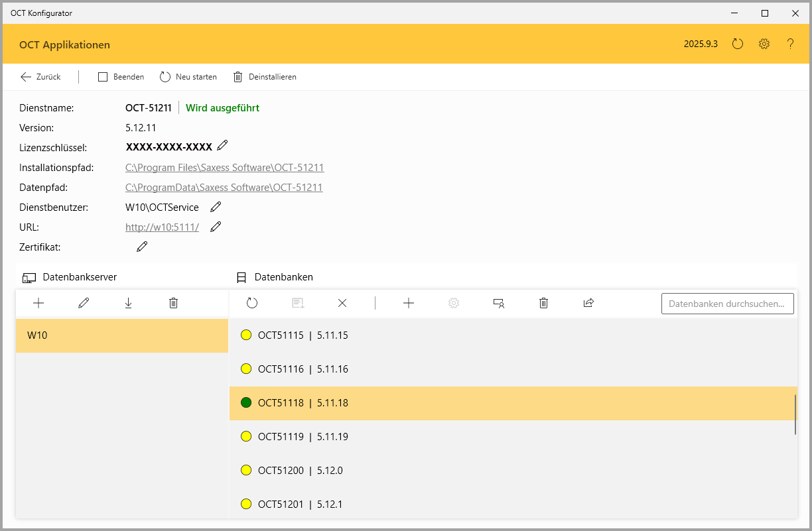Refresh the Datenbanken list
Screen dimensions: 812x531
[252, 303]
